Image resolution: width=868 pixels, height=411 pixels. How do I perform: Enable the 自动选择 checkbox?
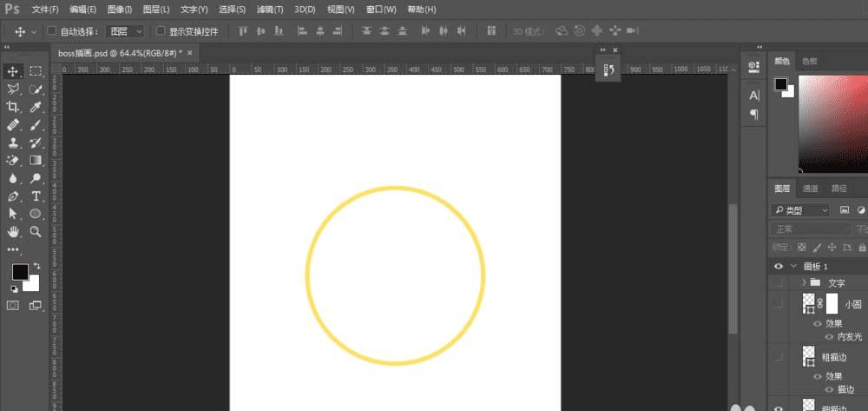point(52,31)
